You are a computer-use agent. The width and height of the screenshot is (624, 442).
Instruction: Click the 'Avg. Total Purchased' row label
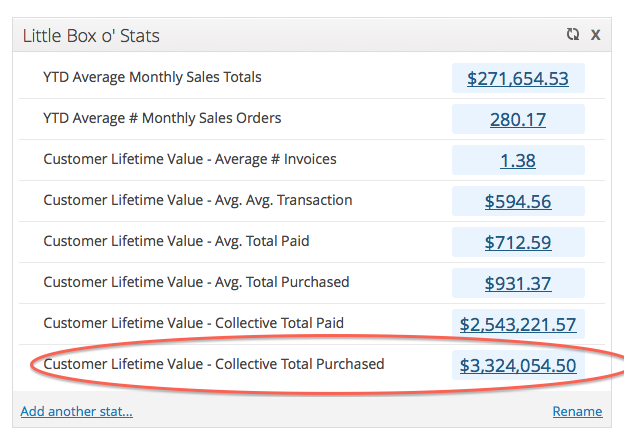[196, 282]
